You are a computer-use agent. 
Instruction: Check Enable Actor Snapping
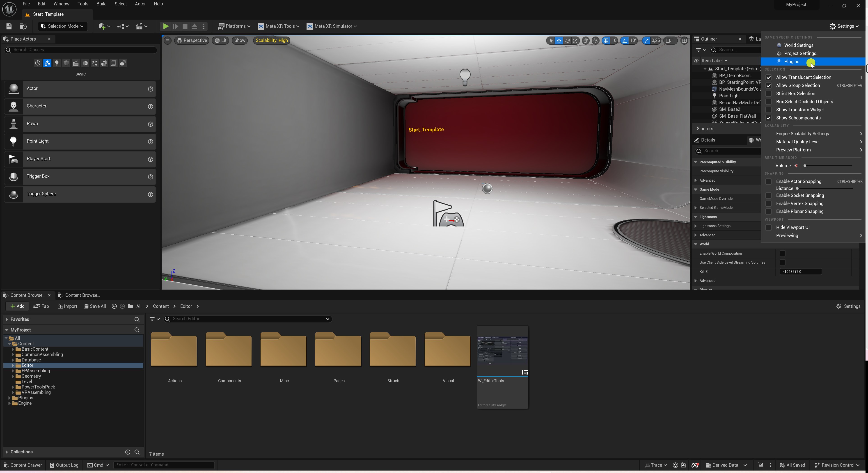[x=768, y=182]
